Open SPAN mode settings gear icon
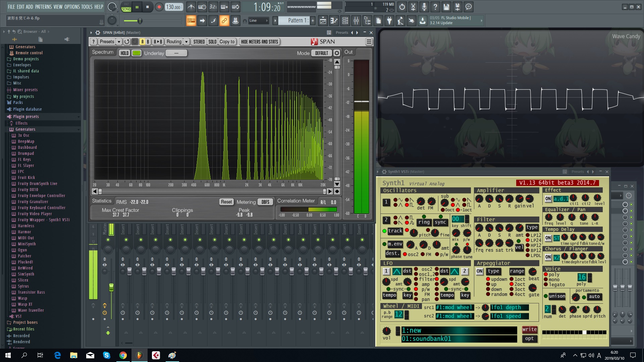644x362 pixels. tap(337, 53)
